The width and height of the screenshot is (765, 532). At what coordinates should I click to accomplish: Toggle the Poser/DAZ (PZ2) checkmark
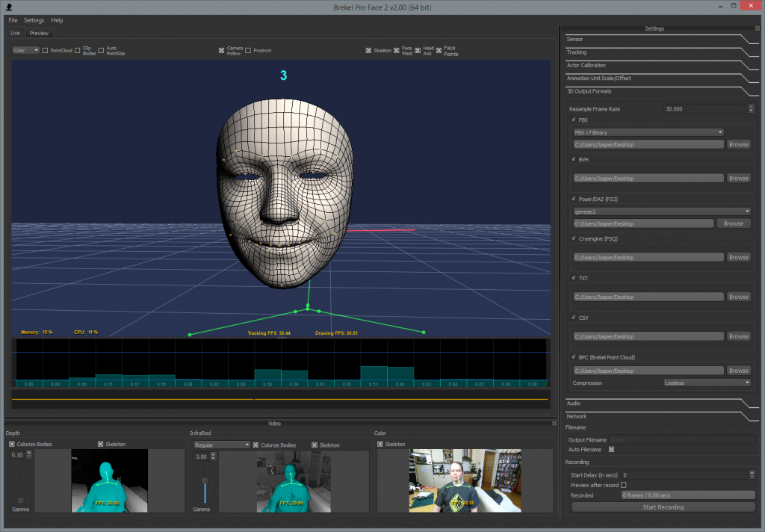[574, 199]
